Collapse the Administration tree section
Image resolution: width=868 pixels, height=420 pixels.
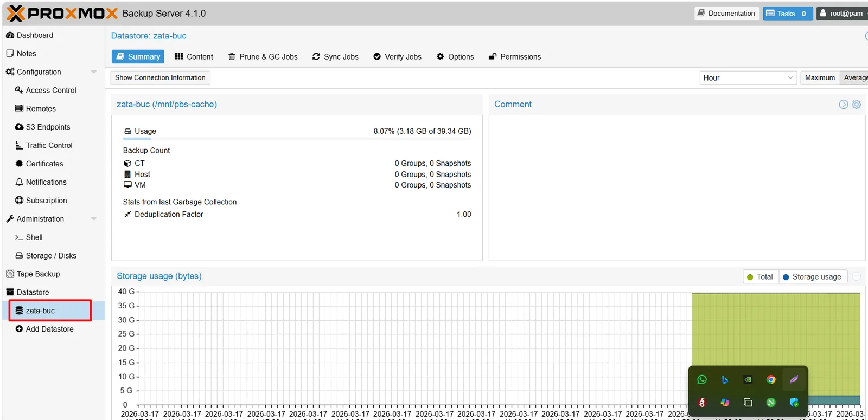94,219
